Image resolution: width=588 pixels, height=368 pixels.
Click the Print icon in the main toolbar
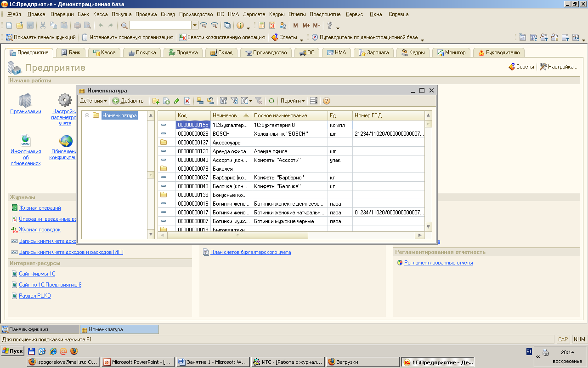77,25
